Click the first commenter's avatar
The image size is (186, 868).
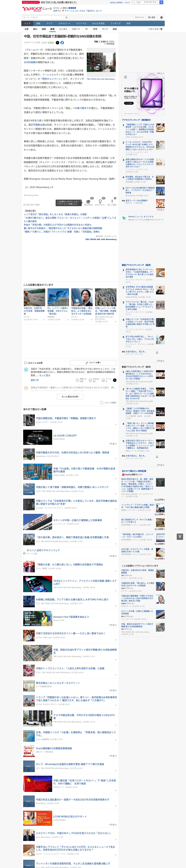coord(26,370)
